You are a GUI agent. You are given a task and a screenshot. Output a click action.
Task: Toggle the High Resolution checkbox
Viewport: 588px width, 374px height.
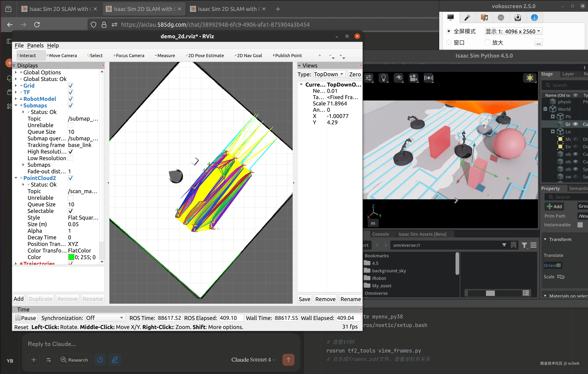pos(71,152)
